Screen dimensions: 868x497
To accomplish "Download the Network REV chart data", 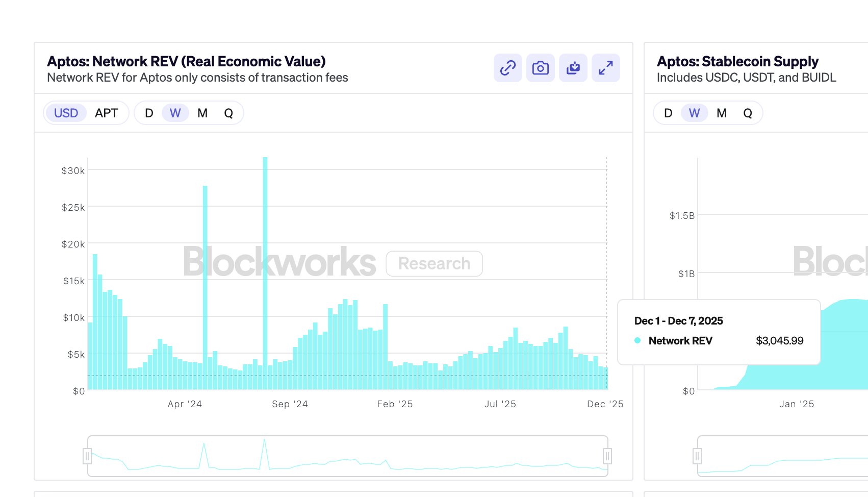I will click(x=573, y=68).
